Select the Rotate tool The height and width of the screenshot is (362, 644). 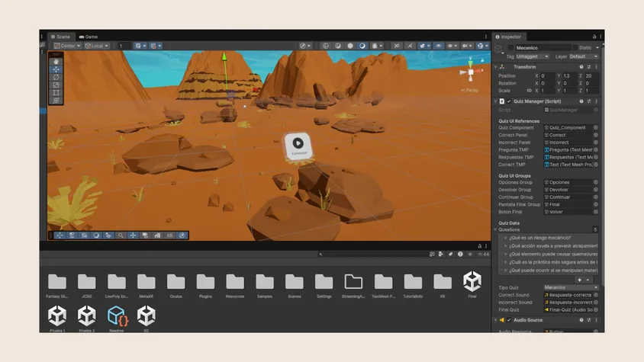point(56,77)
